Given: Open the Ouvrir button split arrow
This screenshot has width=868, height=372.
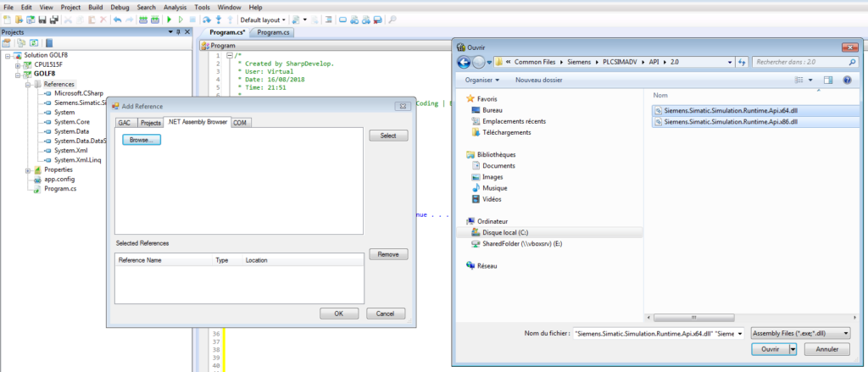Looking at the screenshot, I should [793, 349].
